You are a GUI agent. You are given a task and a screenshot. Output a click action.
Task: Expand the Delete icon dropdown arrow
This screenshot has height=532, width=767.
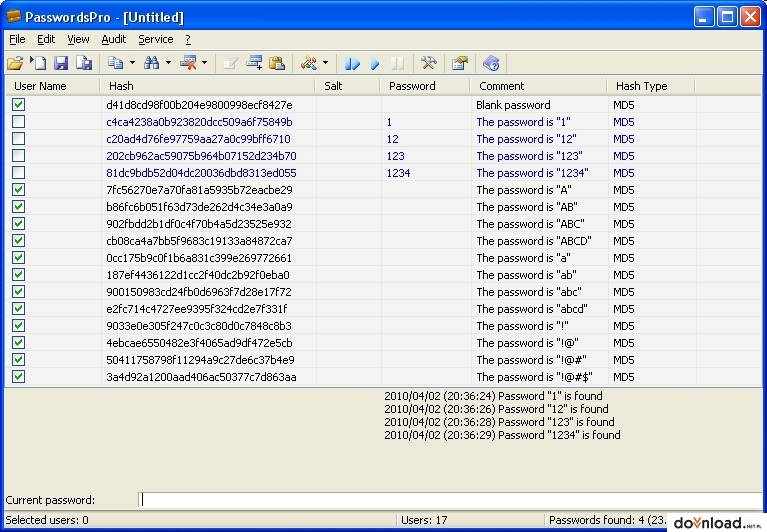click(x=204, y=63)
